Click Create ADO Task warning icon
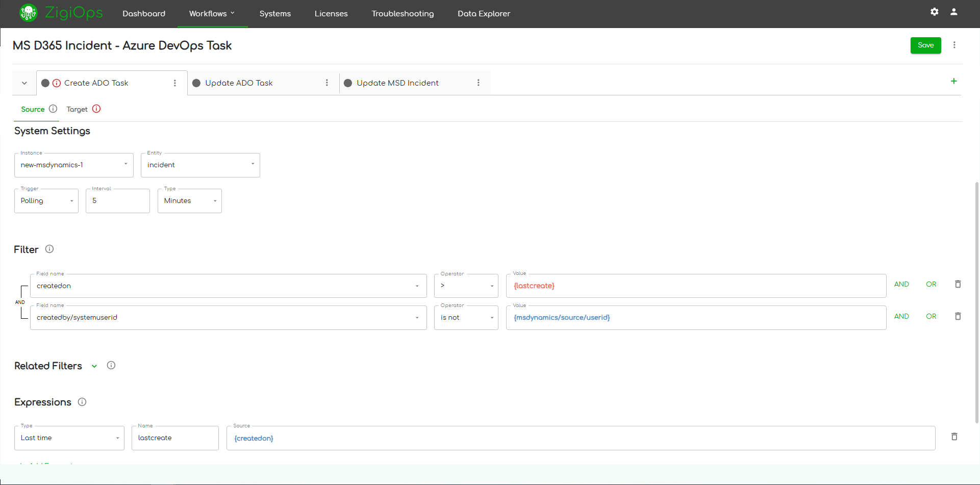Image resolution: width=980 pixels, height=485 pixels. pyautogui.click(x=57, y=83)
